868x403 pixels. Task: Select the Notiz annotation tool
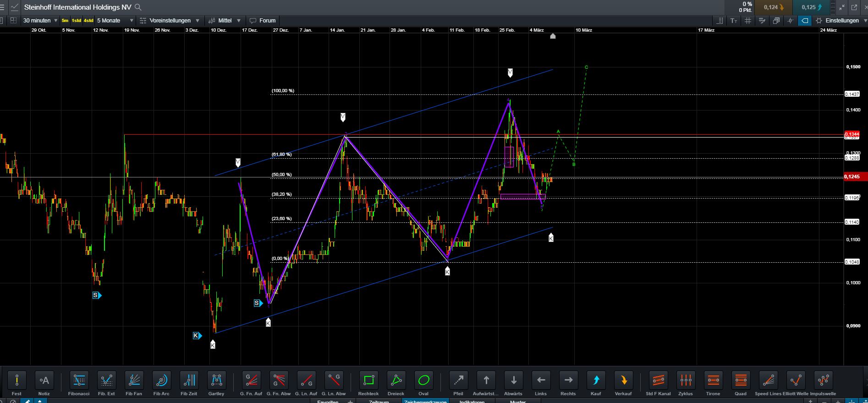point(44,380)
